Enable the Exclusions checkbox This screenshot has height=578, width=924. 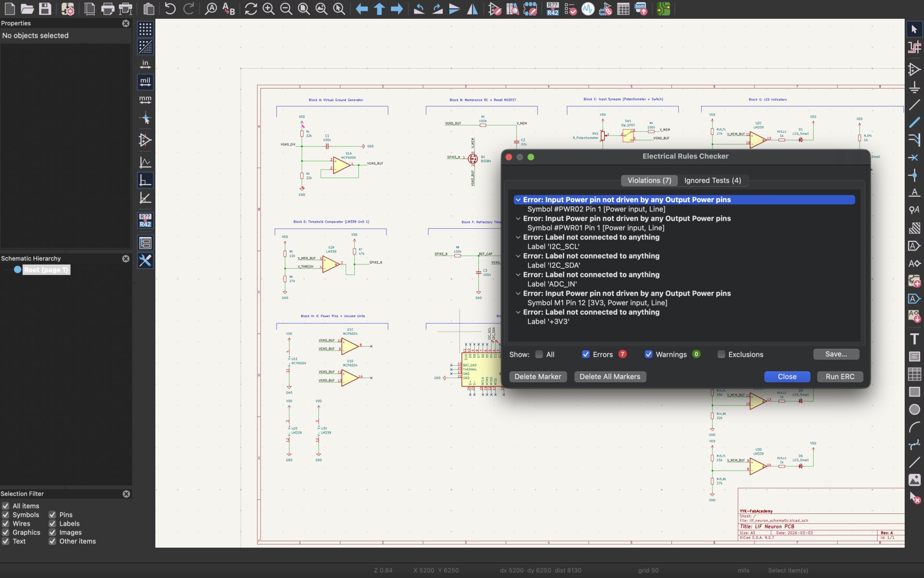[x=721, y=355]
